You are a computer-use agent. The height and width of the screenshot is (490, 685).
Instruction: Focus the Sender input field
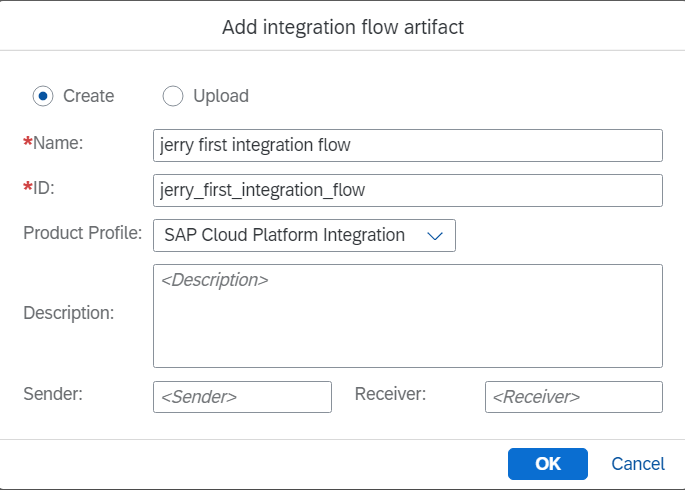point(242,397)
